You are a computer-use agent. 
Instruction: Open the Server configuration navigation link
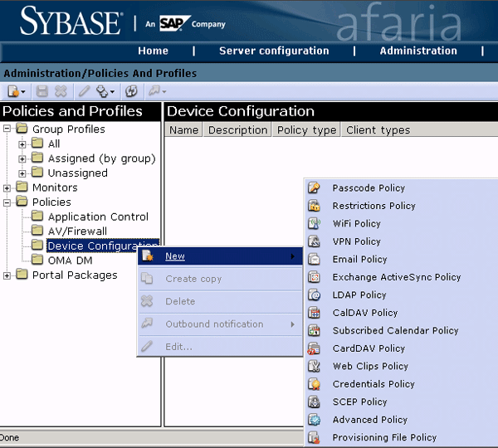click(x=274, y=51)
